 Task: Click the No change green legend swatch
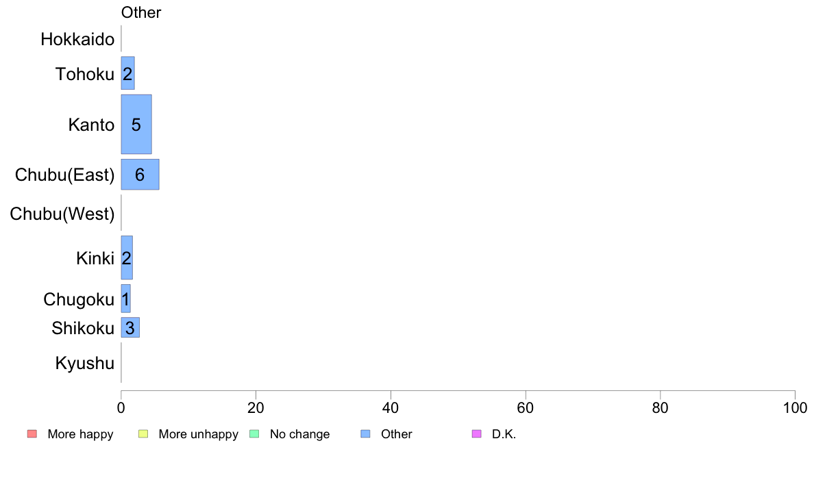pyautogui.click(x=254, y=434)
